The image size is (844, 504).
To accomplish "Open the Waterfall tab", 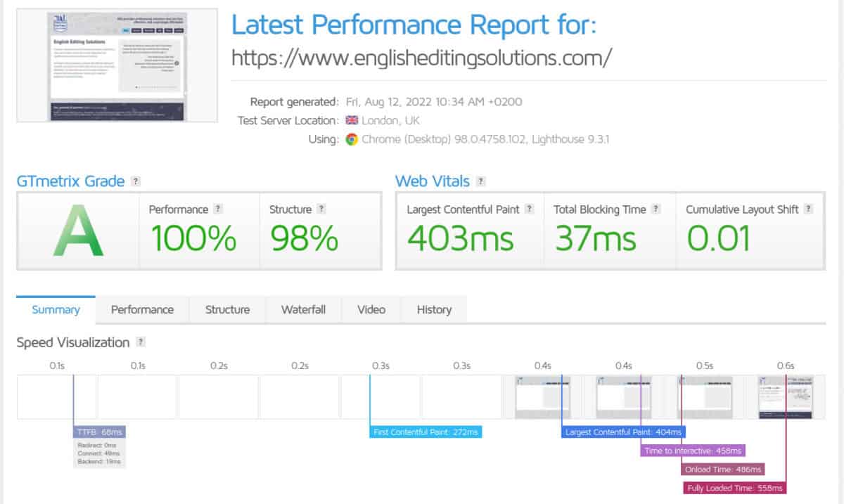I will click(x=303, y=309).
